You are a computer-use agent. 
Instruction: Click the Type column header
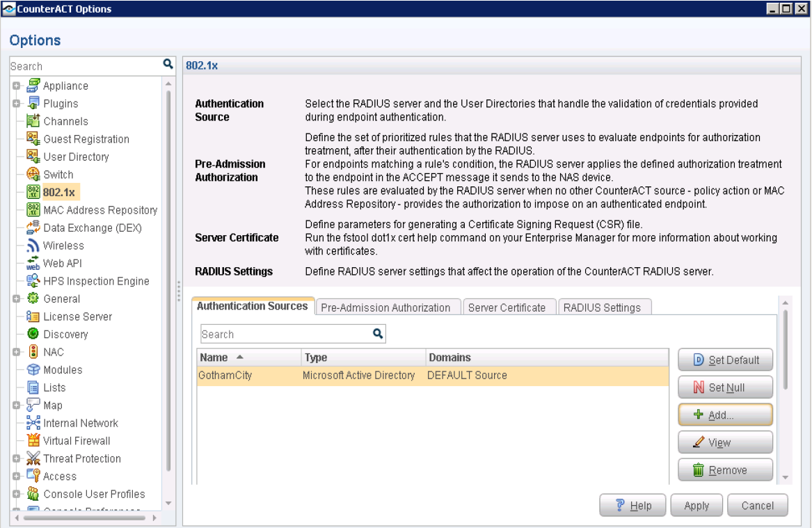point(363,358)
